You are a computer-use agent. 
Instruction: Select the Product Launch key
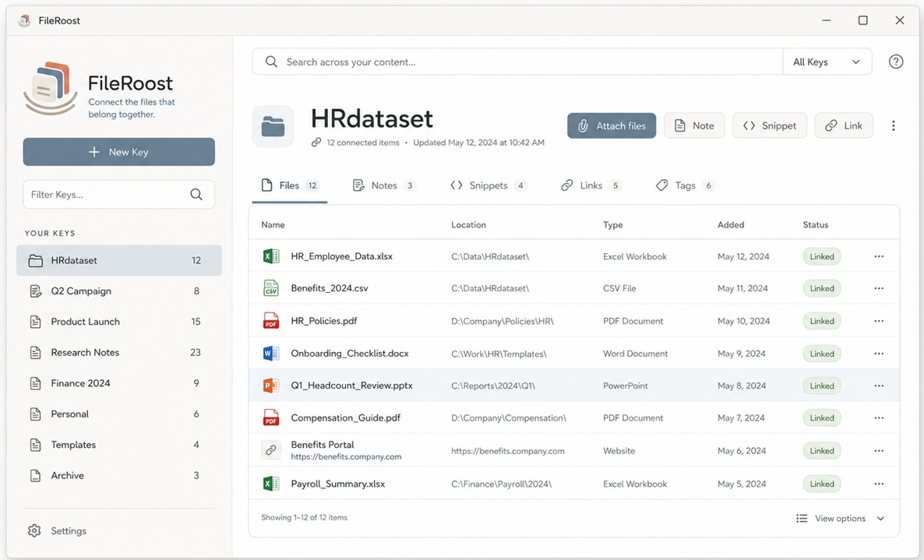119,322
